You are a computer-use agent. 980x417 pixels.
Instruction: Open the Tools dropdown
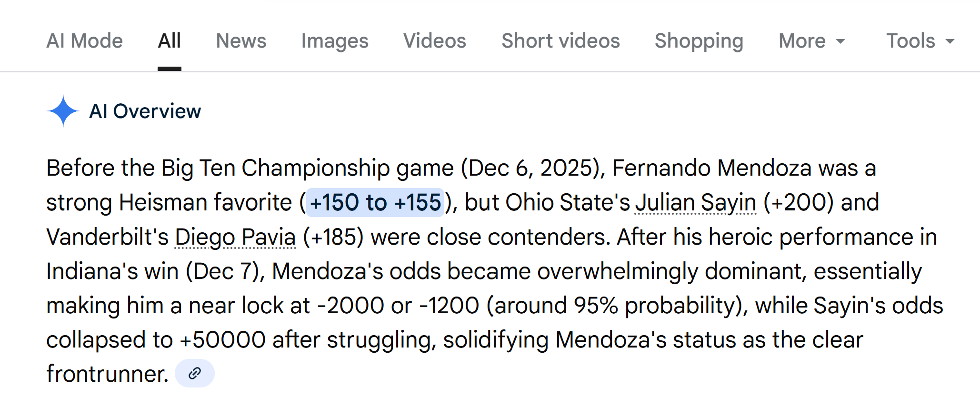[920, 41]
